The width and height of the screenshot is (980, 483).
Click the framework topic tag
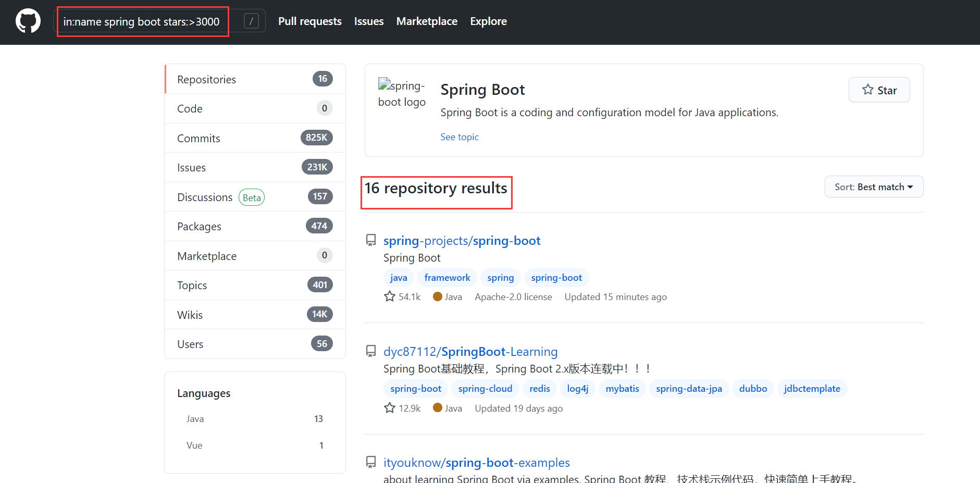coord(447,278)
